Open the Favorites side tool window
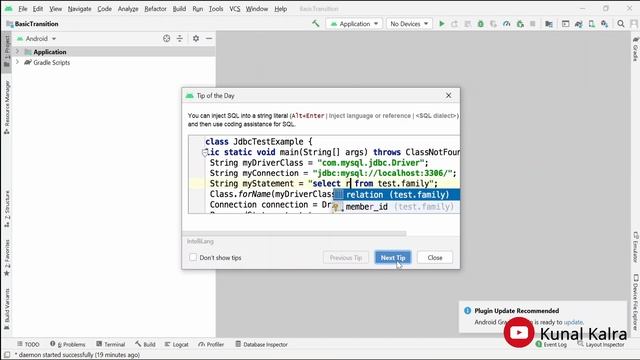Screen dimensions: 640x360 point(7,258)
